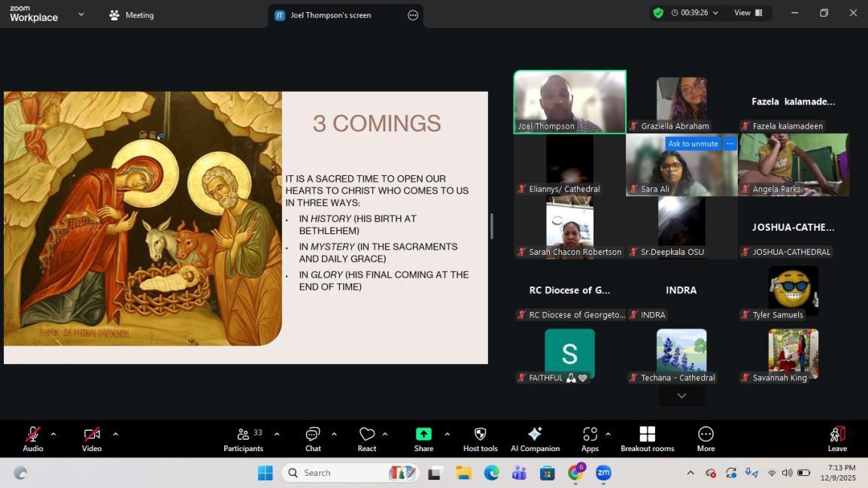The width and height of the screenshot is (868, 488).
Task: Start video with the Video button
Action: [92, 439]
